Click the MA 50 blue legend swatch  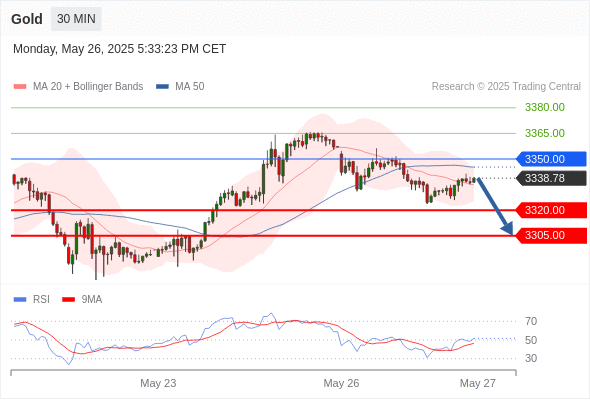tap(162, 87)
